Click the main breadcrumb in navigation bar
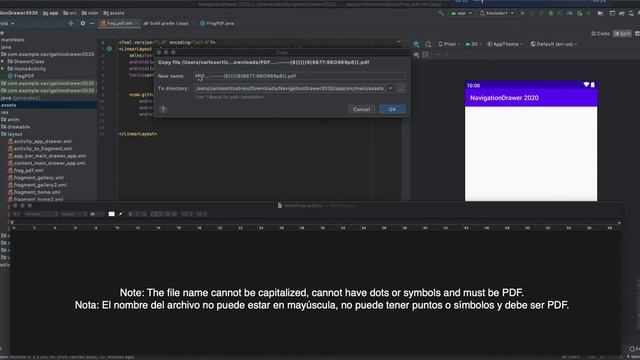The height and width of the screenshot is (360, 640). [90, 13]
